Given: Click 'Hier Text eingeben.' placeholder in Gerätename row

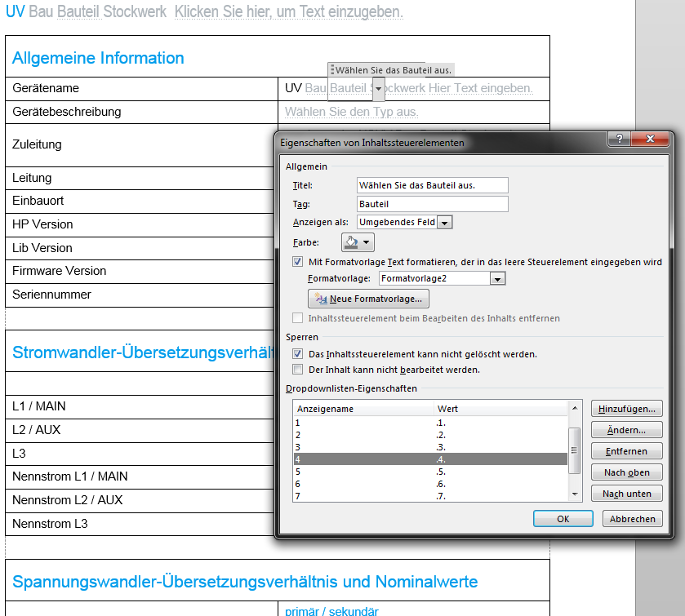Looking at the screenshot, I should (481, 88).
